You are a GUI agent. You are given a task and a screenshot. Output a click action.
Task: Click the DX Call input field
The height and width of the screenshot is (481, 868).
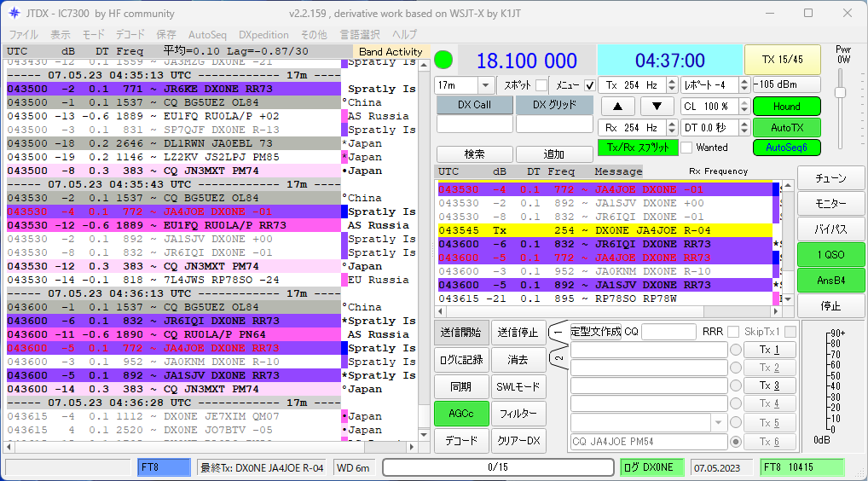click(474, 124)
